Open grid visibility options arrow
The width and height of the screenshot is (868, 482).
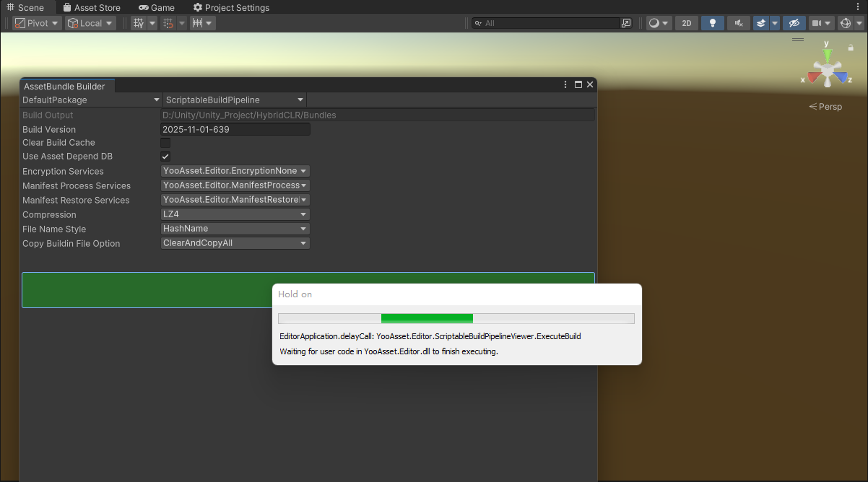click(x=152, y=23)
